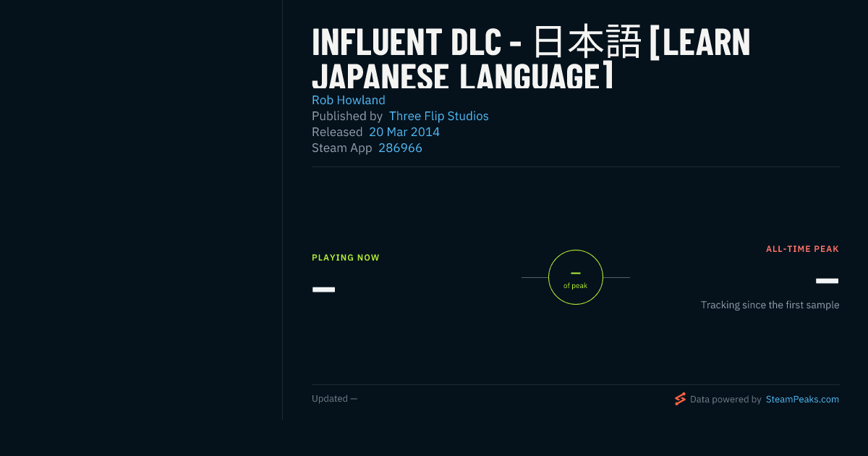This screenshot has width=868, height=456.
Task: Click the SteamPeaks orange logo icon
Action: coord(680,399)
